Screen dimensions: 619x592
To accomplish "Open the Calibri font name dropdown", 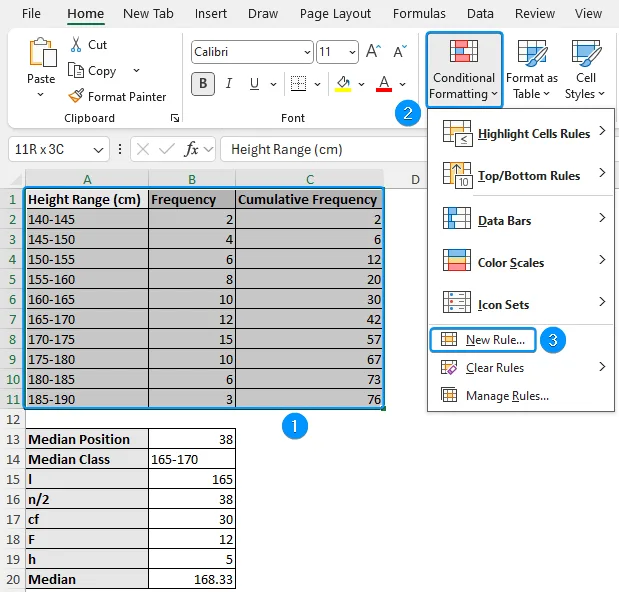I will click(307, 52).
